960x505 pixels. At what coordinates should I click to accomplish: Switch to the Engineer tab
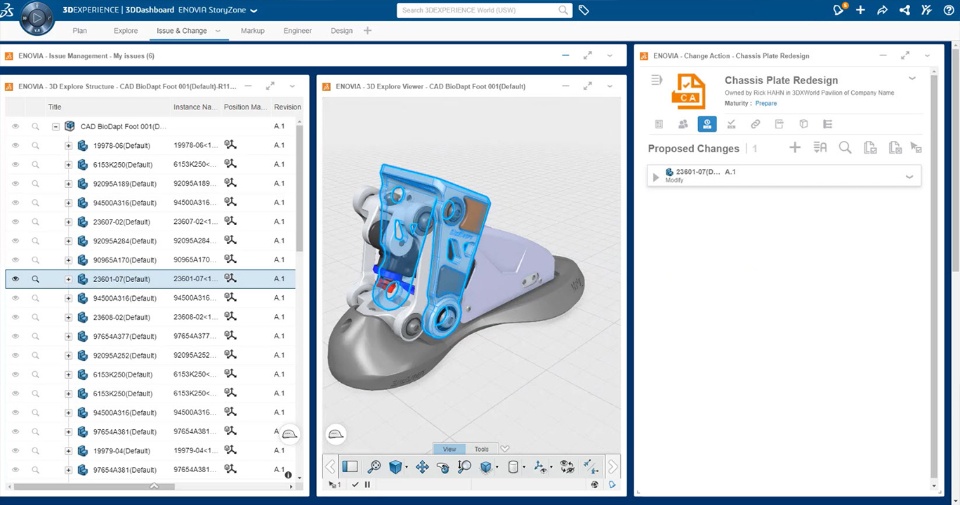298,31
